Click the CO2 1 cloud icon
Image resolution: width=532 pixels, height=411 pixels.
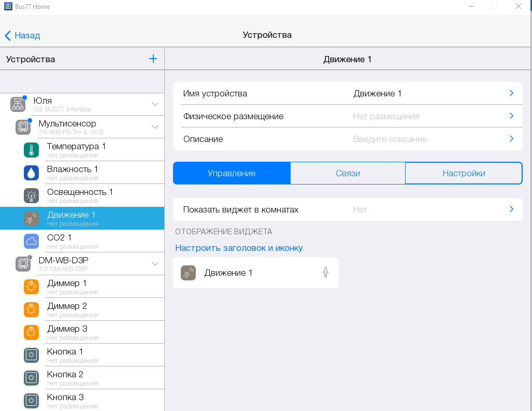coord(32,242)
